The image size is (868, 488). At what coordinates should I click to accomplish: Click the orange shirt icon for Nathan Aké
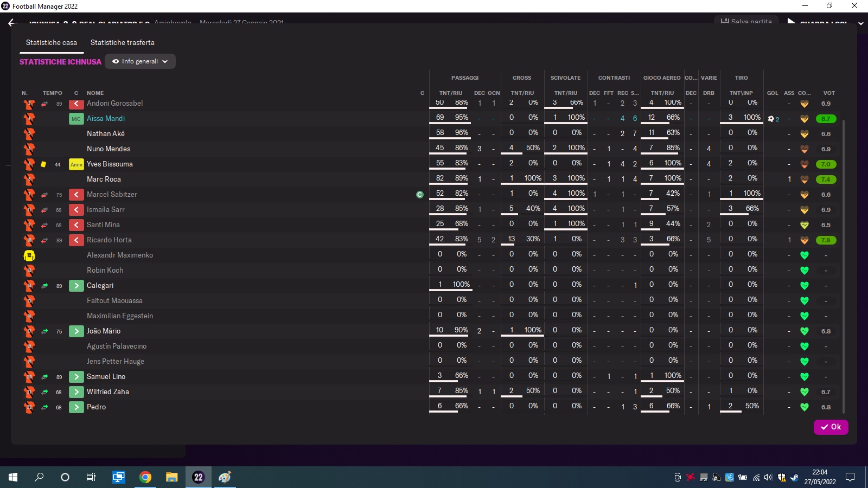click(x=29, y=134)
